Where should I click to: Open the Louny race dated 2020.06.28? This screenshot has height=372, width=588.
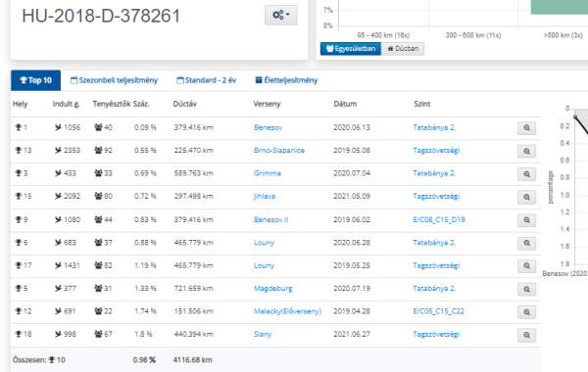[264, 243]
